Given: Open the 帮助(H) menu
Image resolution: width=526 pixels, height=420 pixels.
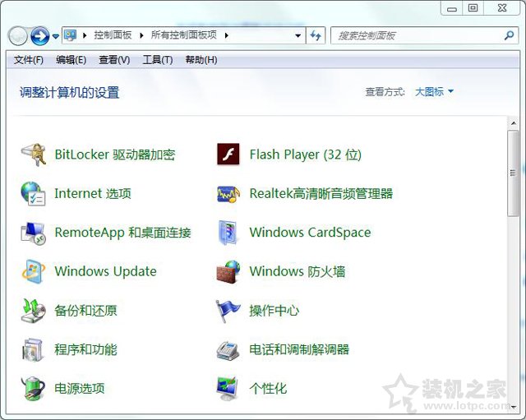Looking at the screenshot, I should click(201, 60).
